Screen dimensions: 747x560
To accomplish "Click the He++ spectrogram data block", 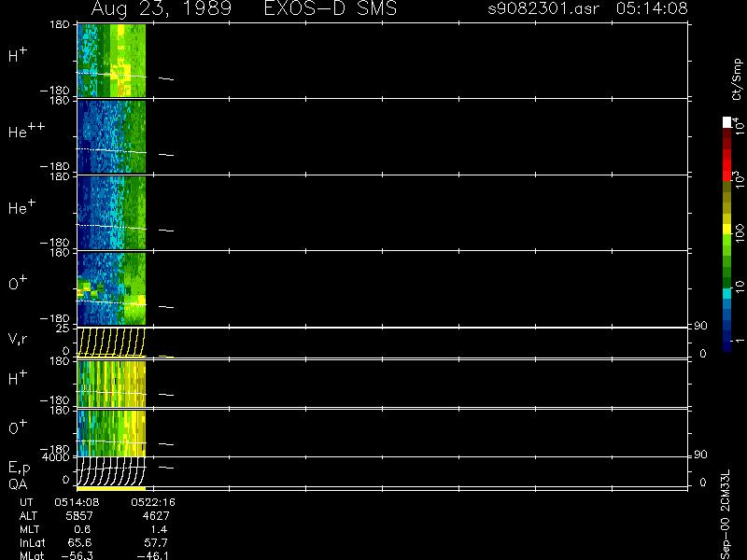I will [111, 136].
